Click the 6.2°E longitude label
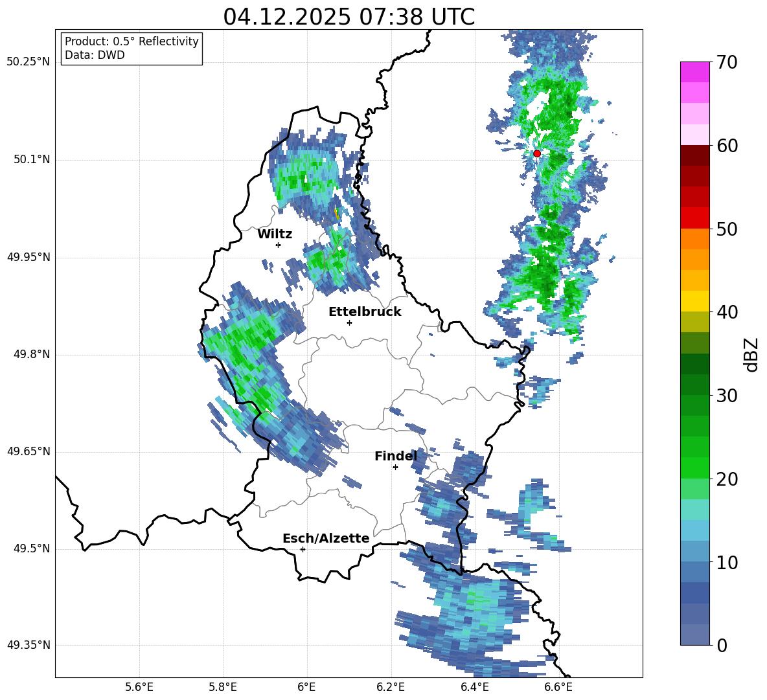This screenshot has width=767, height=700. coord(391,687)
